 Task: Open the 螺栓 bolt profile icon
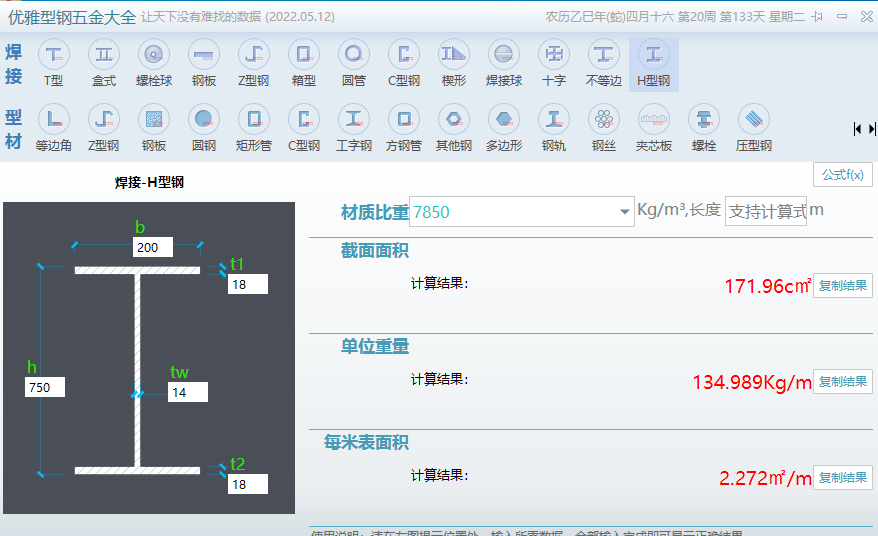(x=704, y=128)
